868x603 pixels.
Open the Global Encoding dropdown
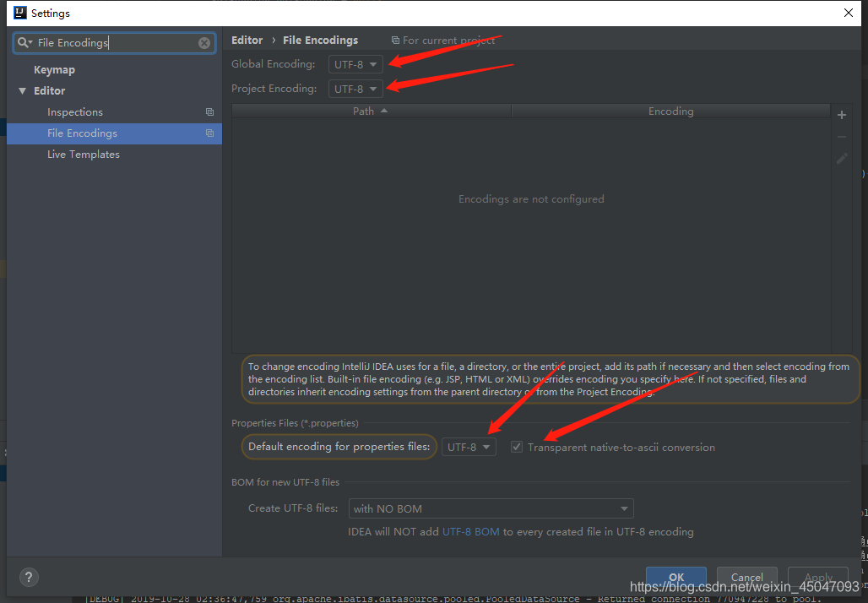355,64
